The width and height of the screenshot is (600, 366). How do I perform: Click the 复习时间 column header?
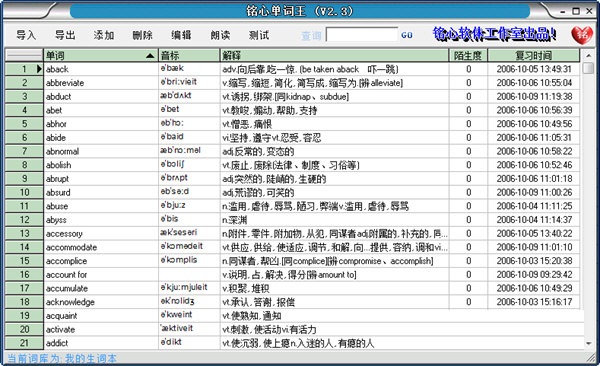[533, 56]
